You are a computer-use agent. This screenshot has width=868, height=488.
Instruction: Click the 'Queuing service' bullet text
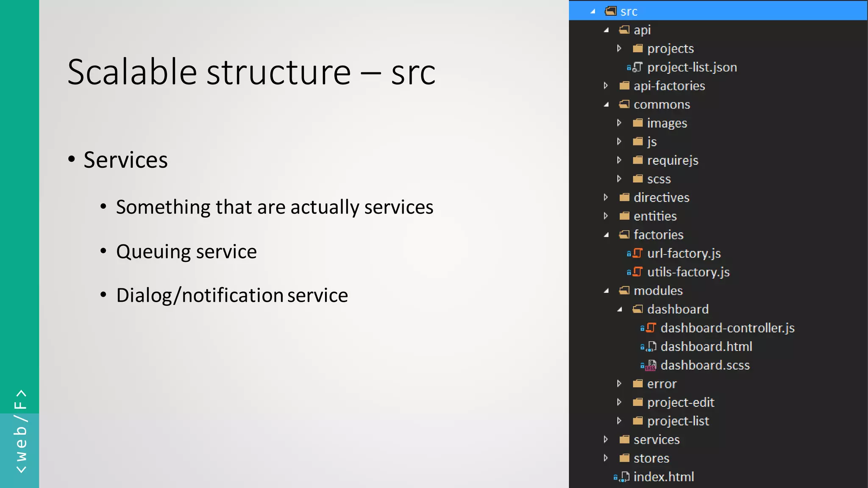(x=186, y=252)
